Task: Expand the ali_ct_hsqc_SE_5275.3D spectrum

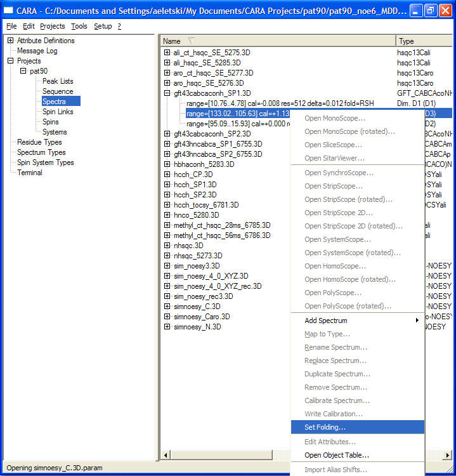Action: [167, 53]
